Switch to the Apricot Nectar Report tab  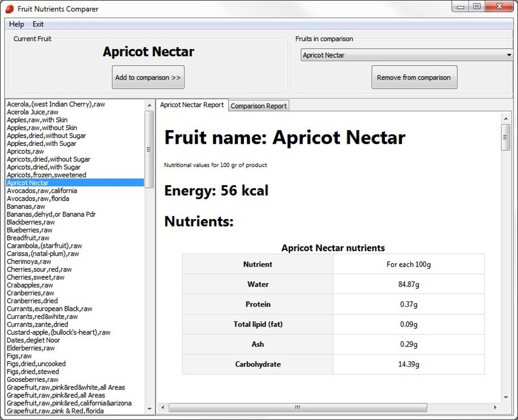[x=192, y=105]
